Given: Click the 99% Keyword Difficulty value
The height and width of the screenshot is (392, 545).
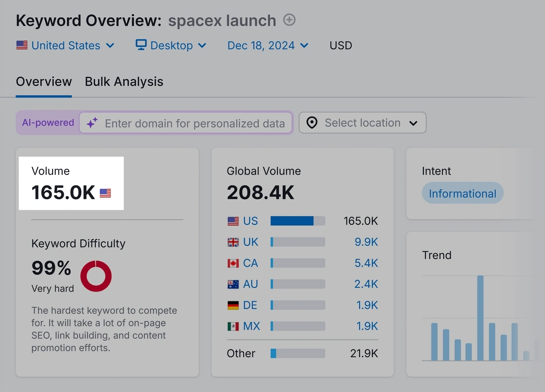Looking at the screenshot, I should tap(51, 268).
